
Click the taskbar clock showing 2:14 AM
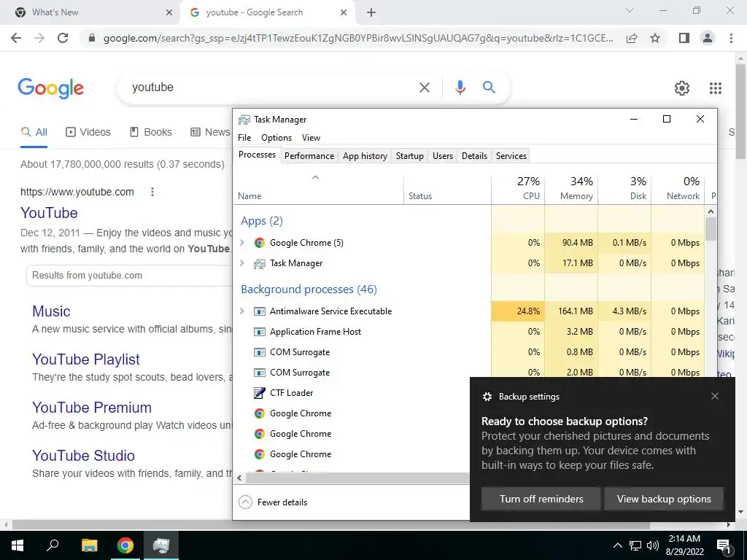pos(684,545)
